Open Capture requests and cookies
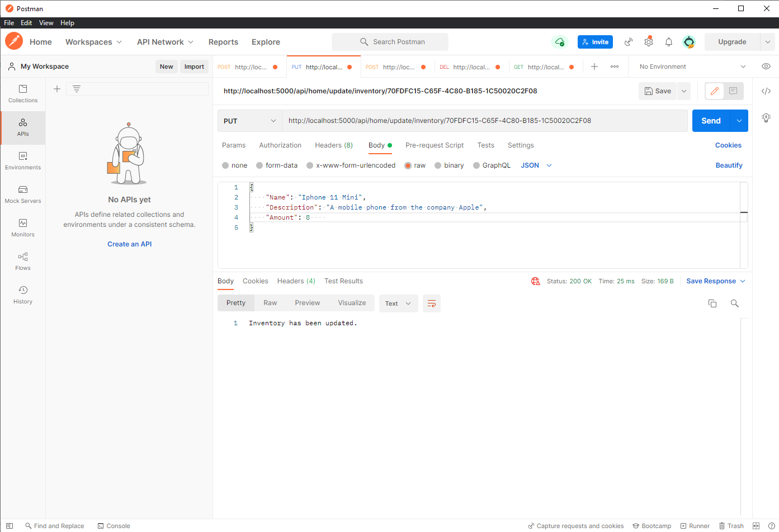The height and width of the screenshot is (532, 779). pos(576,526)
